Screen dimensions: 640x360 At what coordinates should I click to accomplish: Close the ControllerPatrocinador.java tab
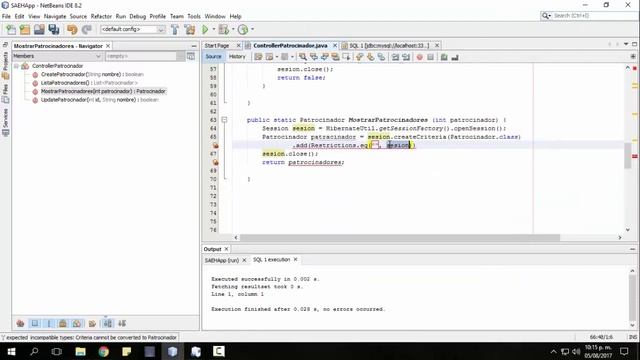click(x=335, y=46)
